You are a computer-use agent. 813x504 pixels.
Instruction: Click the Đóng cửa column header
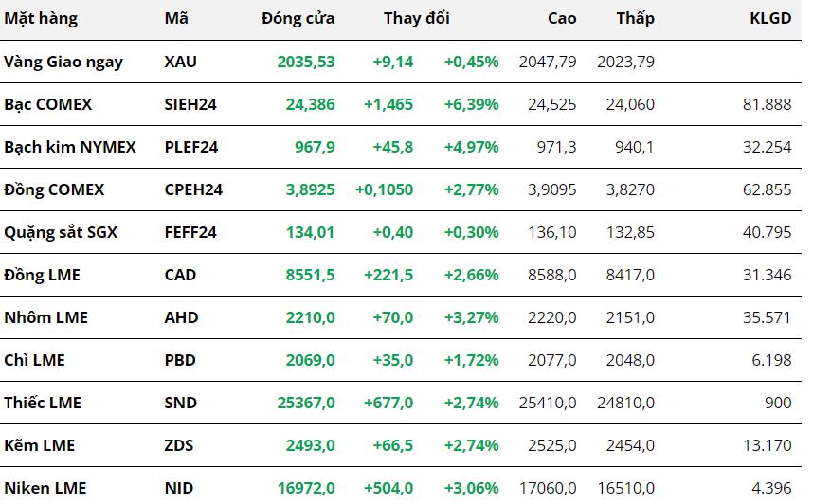pos(298,18)
